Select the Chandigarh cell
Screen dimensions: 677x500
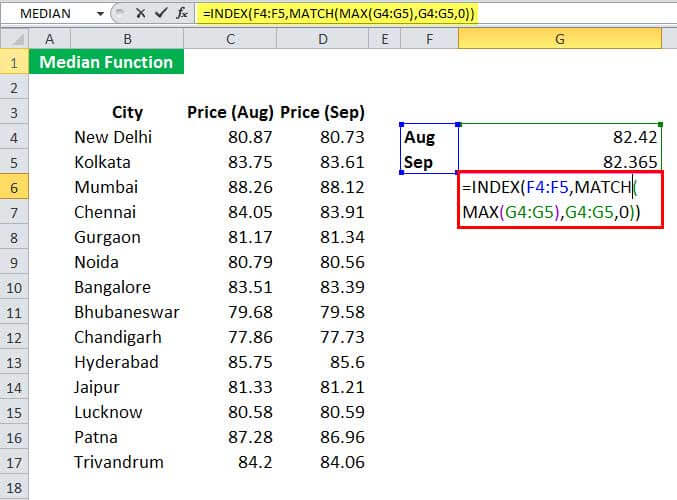click(127, 338)
